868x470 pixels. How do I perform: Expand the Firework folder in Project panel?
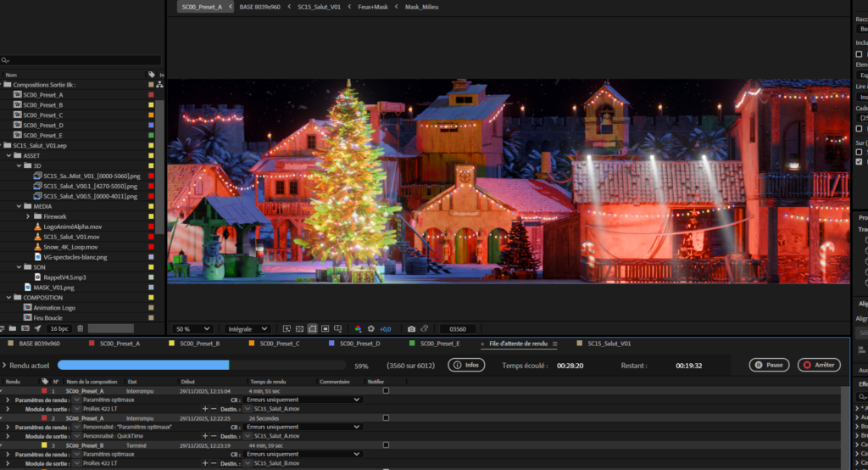(27, 216)
